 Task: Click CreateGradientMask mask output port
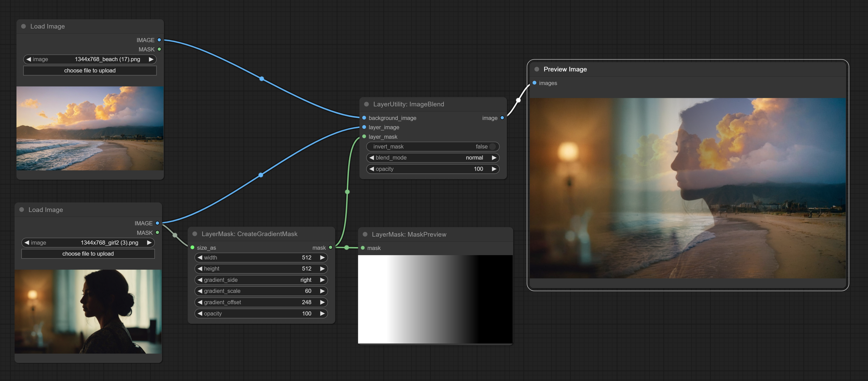click(x=331, y=247)
